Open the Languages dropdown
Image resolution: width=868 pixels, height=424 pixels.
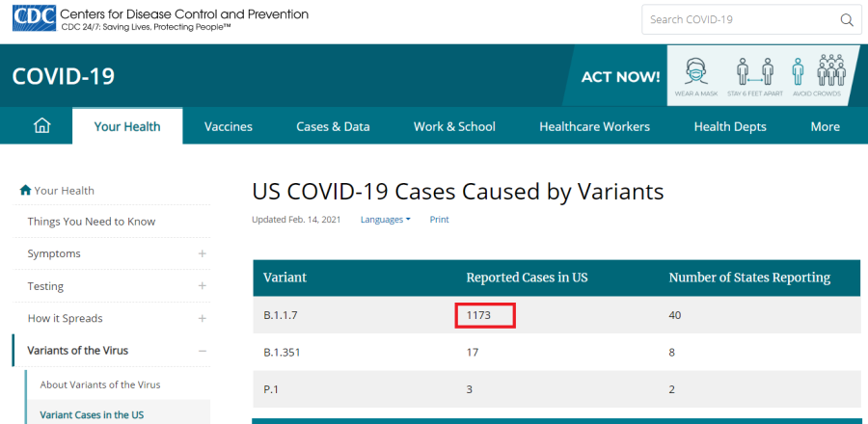(x=385, y=220)
